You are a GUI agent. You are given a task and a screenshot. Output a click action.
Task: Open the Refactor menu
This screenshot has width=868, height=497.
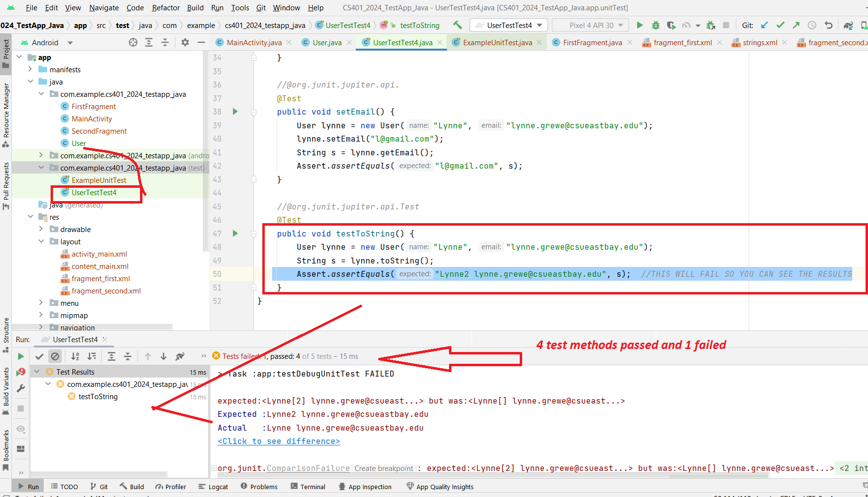click(x=166, y=7)
